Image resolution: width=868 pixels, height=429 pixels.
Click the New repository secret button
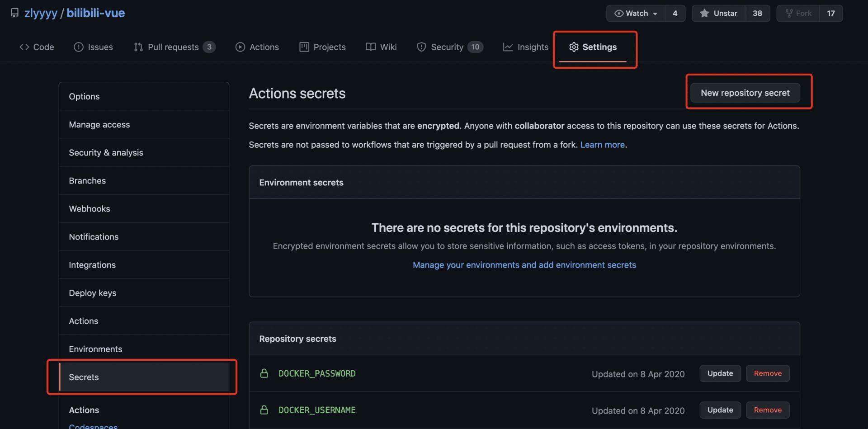tap(745, 93)
